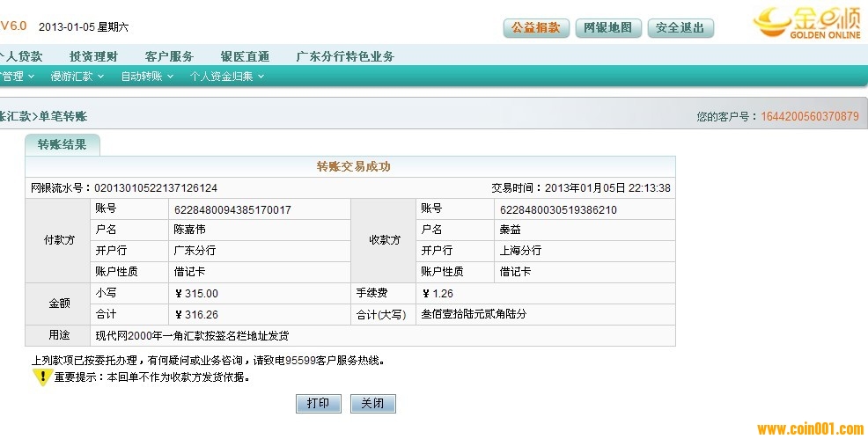Select the 转账结果 tab
This screenshot has width=868, height=439.
tap(62, 145)
